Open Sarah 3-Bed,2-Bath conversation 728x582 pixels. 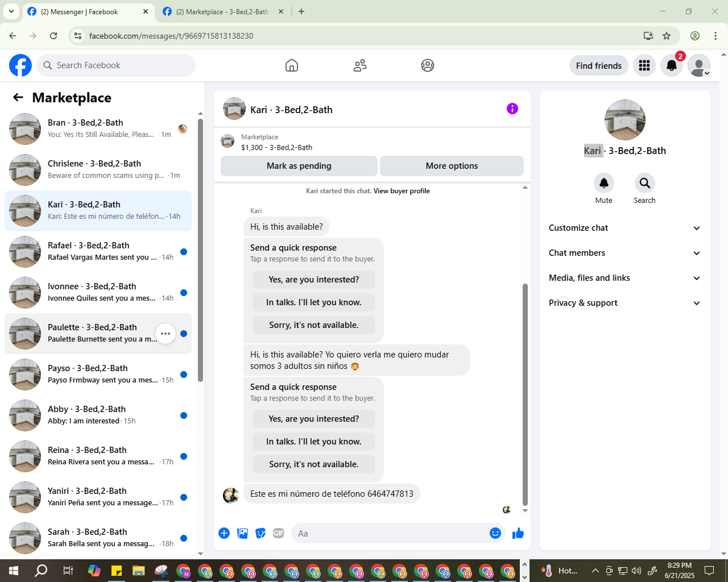(98, 538)
